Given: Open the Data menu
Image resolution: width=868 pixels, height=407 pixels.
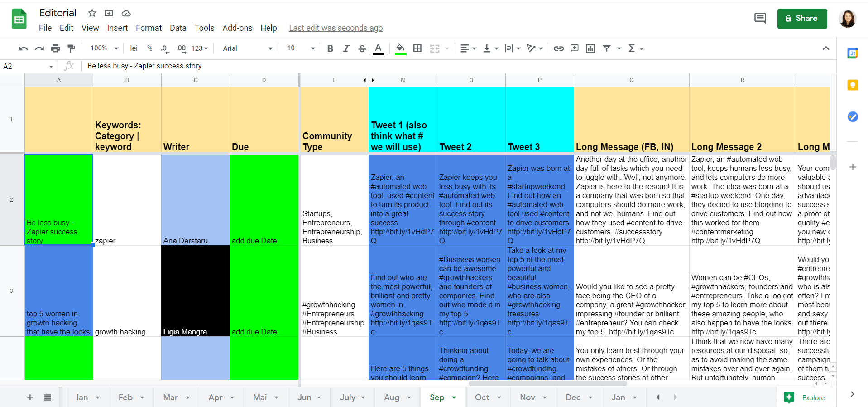Looking at the screenshot, I should pos(178,28).
